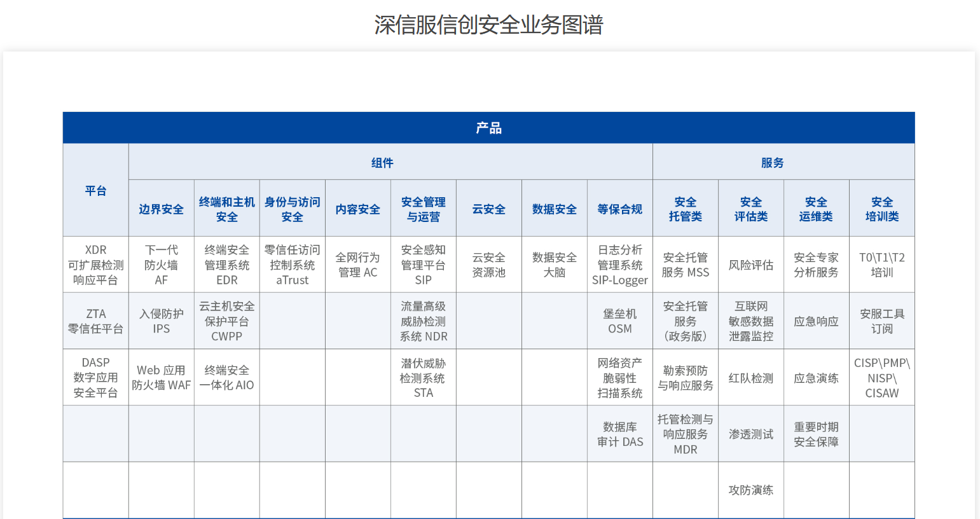
Task: Click the 等保合规 category header
Action: tap(619, 209)
